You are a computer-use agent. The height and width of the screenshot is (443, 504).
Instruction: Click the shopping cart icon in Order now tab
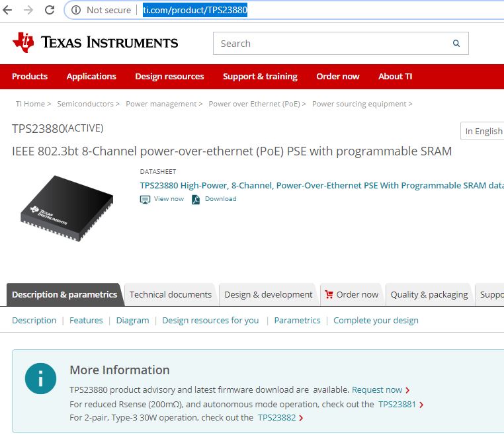(329, 294)
